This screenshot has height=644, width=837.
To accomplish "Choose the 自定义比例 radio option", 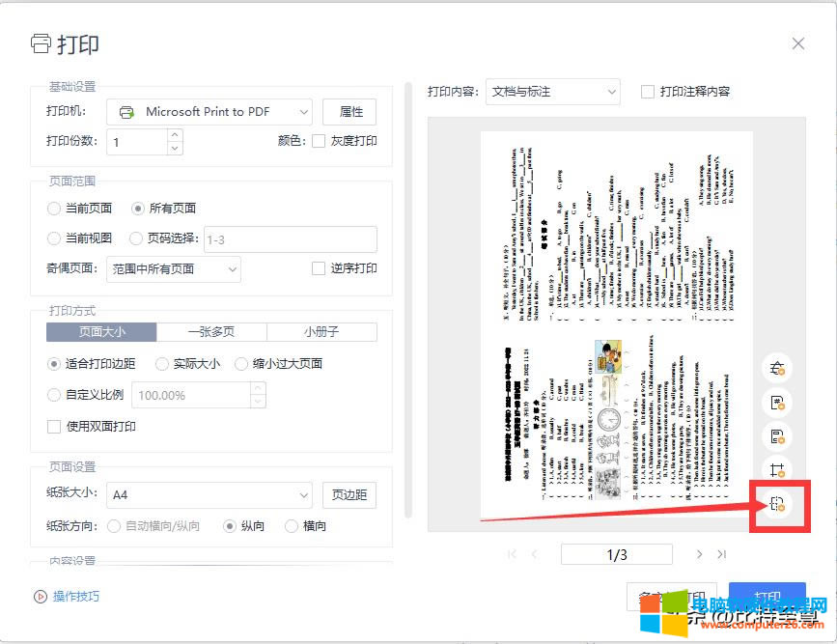I will (54, 395).
